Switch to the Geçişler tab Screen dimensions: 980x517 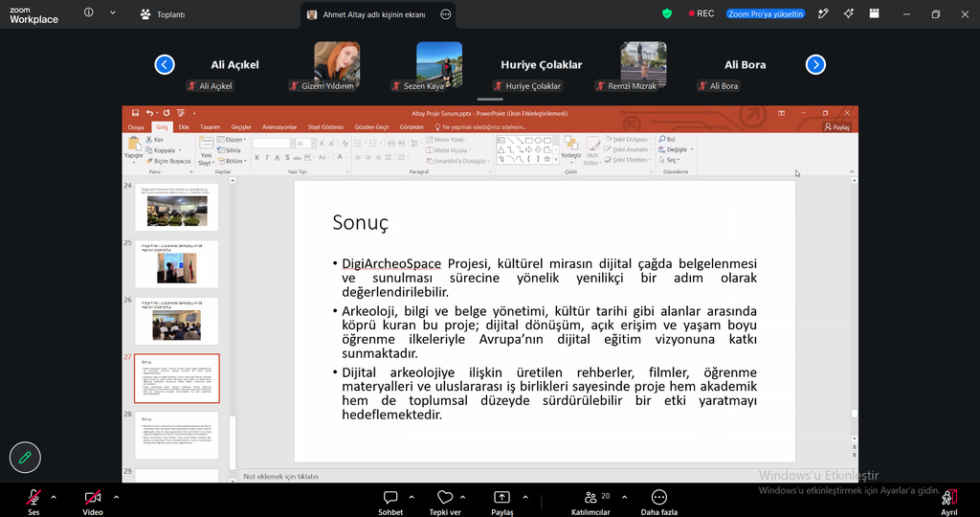(x=241, y=127)
